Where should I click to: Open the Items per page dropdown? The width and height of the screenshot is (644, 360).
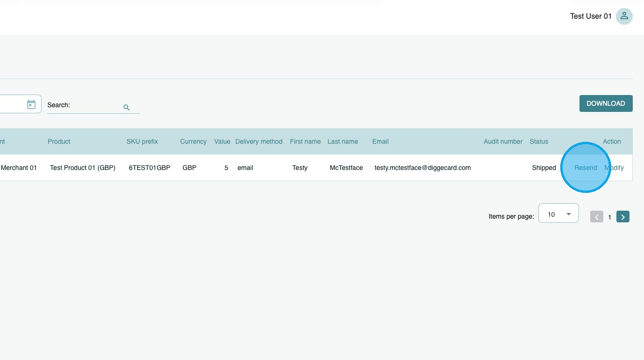(x=558, y=213)
